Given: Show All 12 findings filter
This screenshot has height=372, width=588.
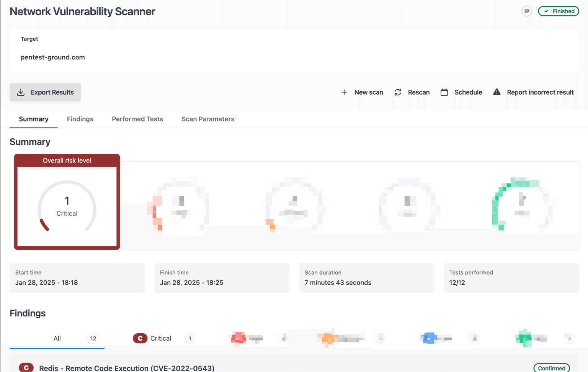Looking at the screenshot, I should coord(57,338).
